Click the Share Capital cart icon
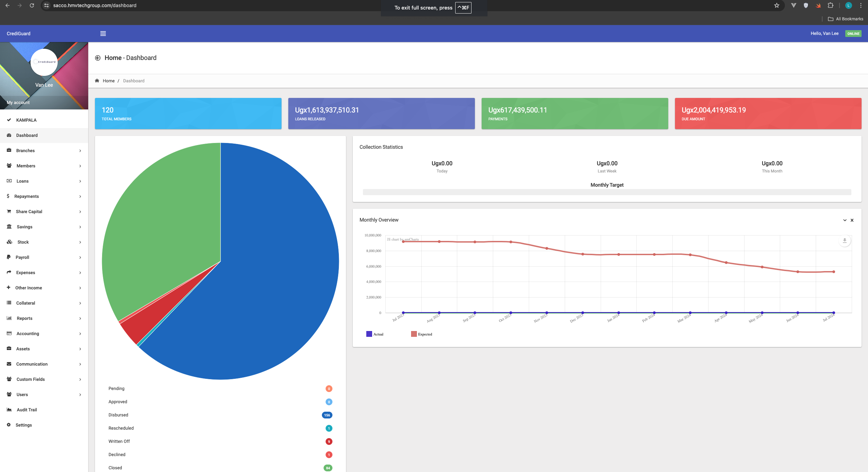The width and height of the screenshot is (868, 472). point(9,211)
